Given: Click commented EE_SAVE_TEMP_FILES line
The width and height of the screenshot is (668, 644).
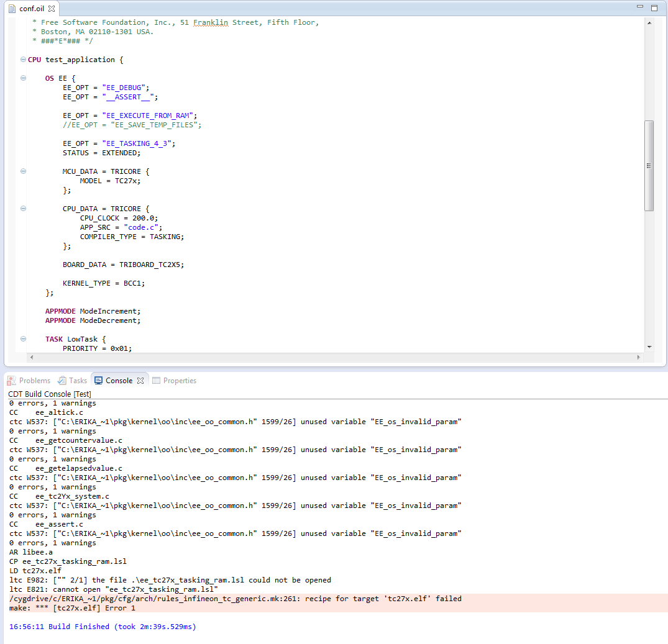Looking at the screenshot, I should click(x=132, y=125).
